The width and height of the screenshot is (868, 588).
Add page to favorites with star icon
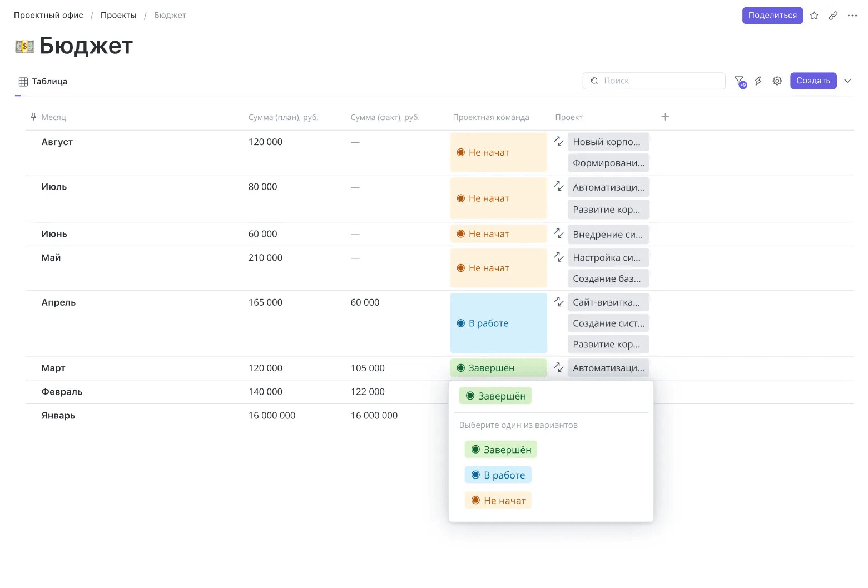[814, 16]
